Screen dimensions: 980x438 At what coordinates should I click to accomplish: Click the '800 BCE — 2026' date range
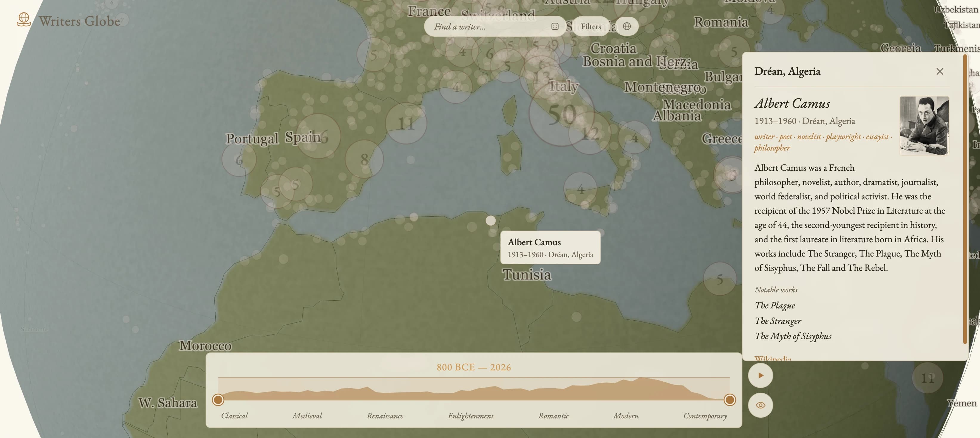tap(474, 367)
